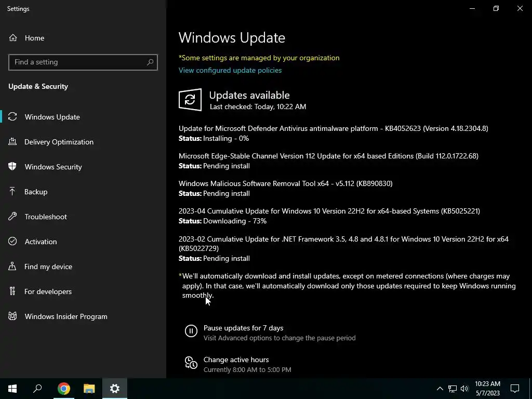532x399 pixels.
Task: Open Find my device page
Action: (83, 267)
